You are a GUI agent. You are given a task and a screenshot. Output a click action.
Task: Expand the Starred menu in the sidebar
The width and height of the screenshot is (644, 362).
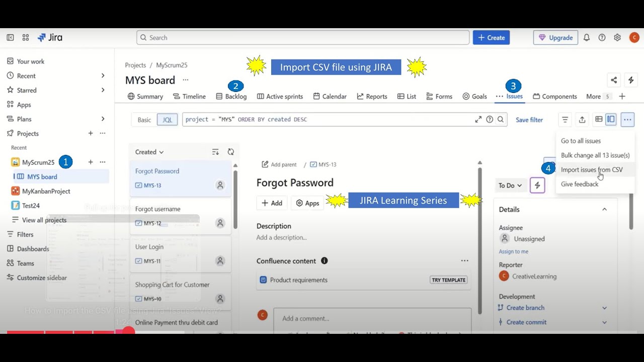[103, 90]
